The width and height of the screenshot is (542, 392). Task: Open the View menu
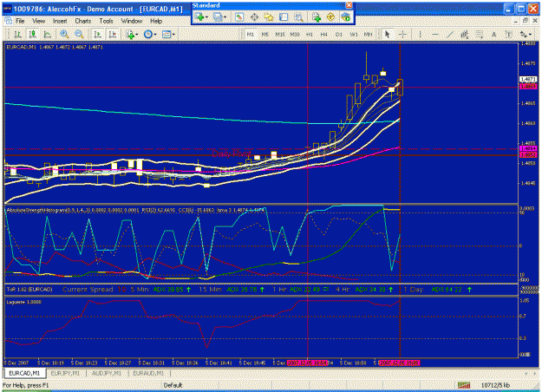pyautogui.click(x=39, y=21)
